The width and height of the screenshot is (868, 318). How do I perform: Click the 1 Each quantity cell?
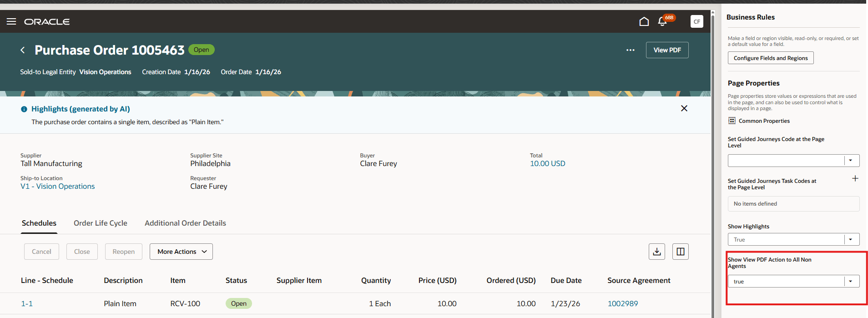(x=380, y=303)
